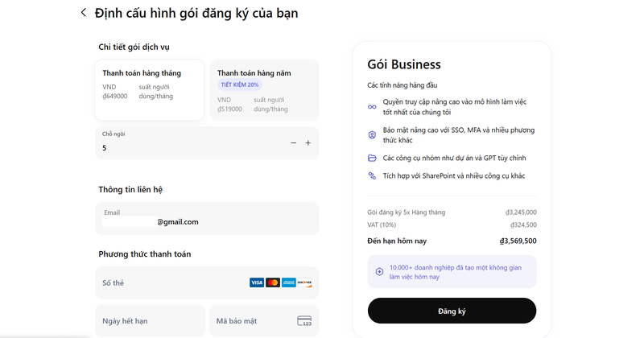Click 'Các công cụ nhóm' feature text
This screenshot has width=644, height=338.
454,158
